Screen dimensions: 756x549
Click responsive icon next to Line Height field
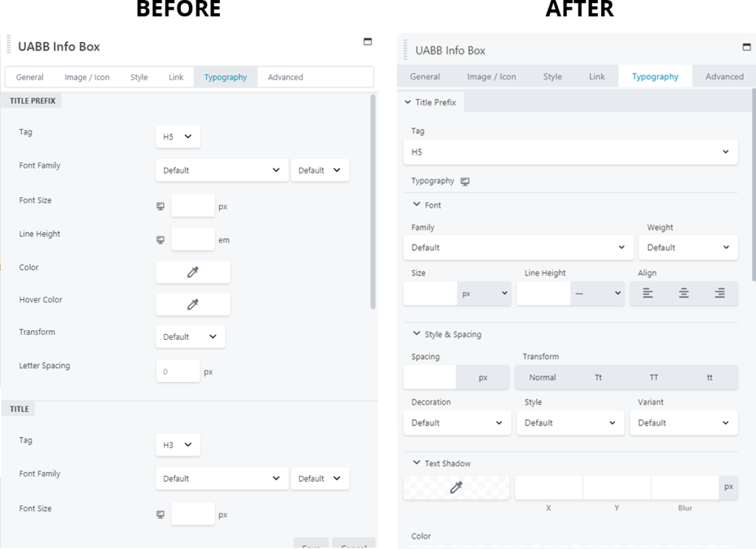160,240
